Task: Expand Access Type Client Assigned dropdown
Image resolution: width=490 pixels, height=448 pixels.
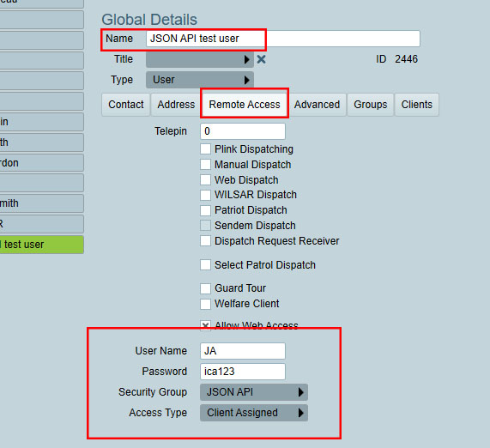Action: 254,413
